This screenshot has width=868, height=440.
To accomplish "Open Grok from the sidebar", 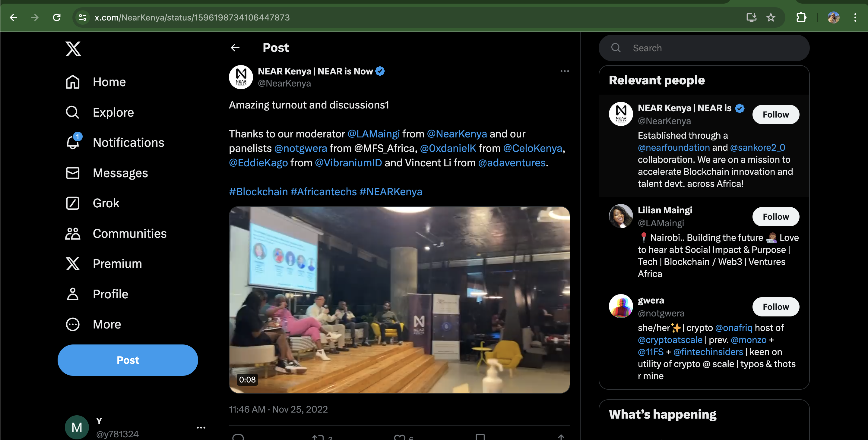I will [92, 203].
